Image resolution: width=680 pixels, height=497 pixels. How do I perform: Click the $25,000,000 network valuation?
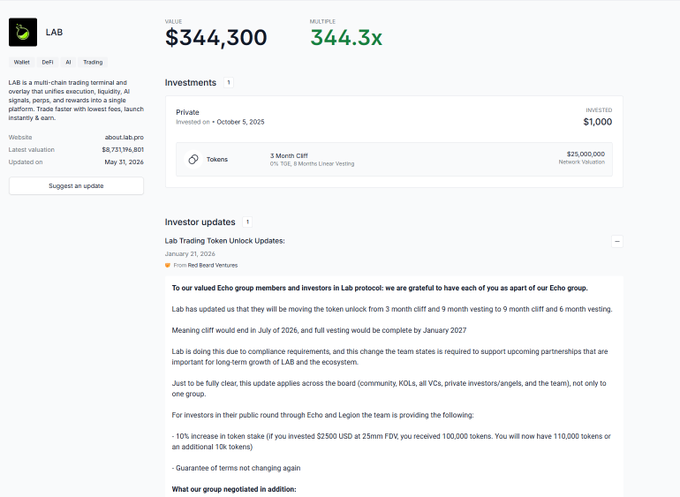pos(585,154)
